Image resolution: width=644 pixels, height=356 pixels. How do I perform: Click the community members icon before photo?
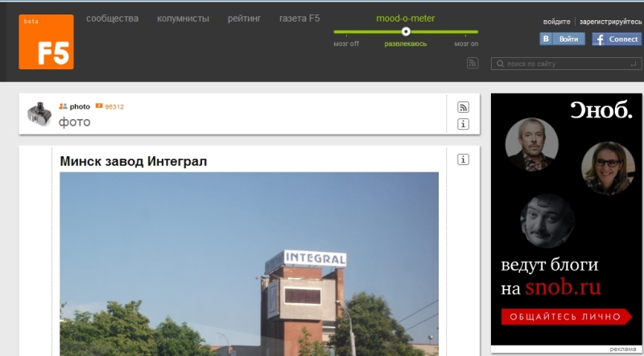coord(63,106)
